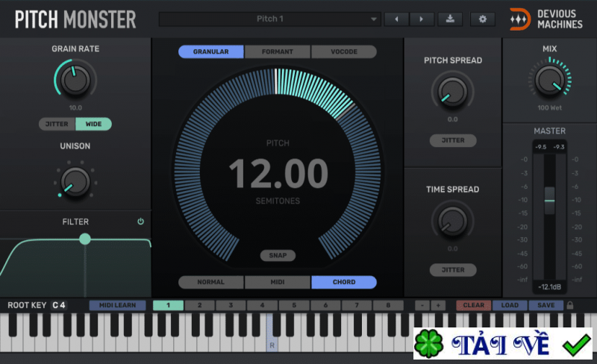Click the Mix knob
This screenshot has width=597, height=364.
point(549,80)
